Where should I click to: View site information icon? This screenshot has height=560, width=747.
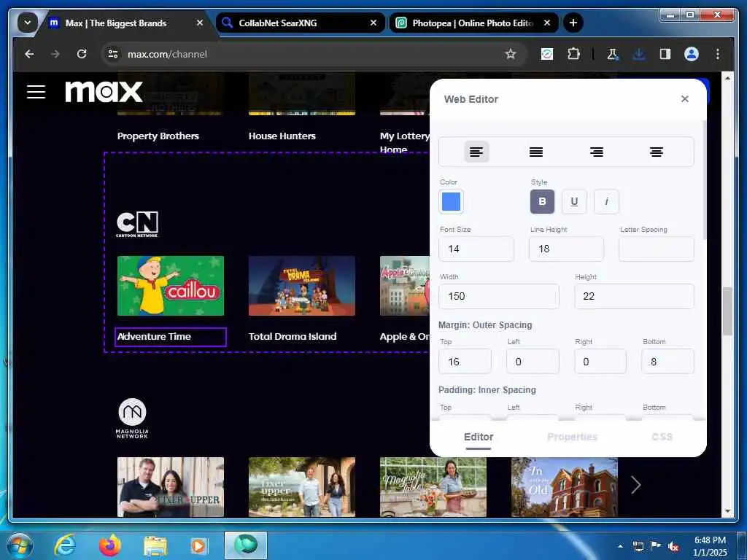113,54
